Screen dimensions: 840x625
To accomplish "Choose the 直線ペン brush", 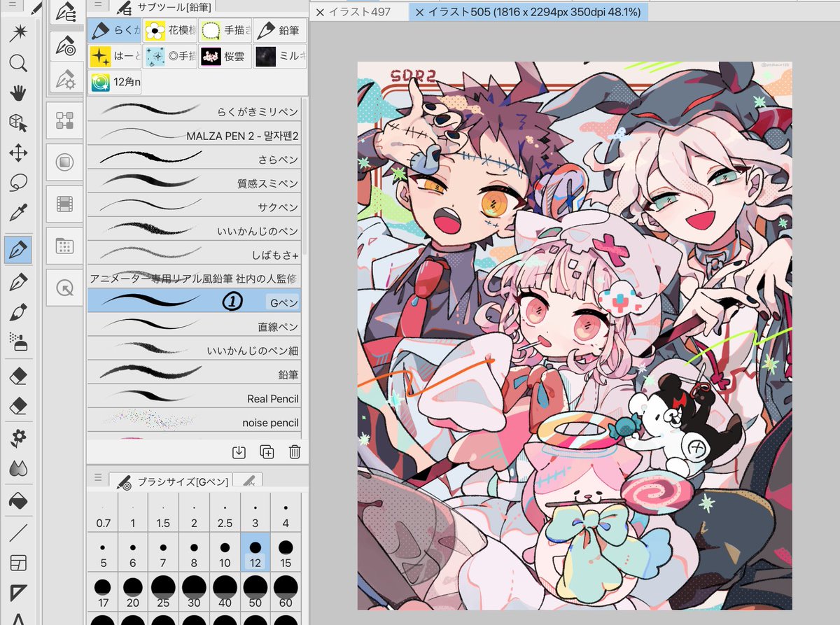I will 194,325.
